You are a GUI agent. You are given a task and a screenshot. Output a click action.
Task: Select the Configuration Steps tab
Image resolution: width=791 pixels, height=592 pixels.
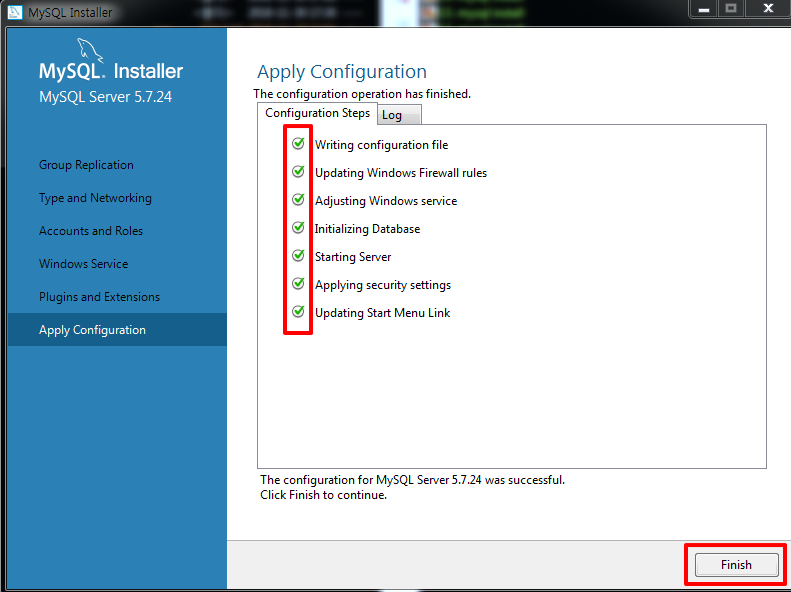(317, 113)
